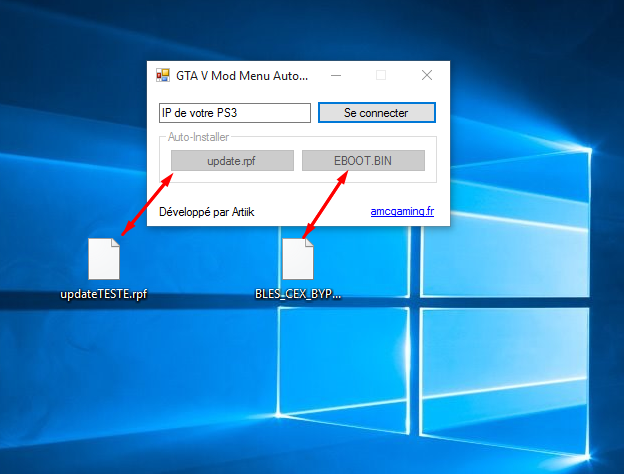The image size is (624, 474).
Task: Click the Développé par Artiik label
Action: coord(207,212)
